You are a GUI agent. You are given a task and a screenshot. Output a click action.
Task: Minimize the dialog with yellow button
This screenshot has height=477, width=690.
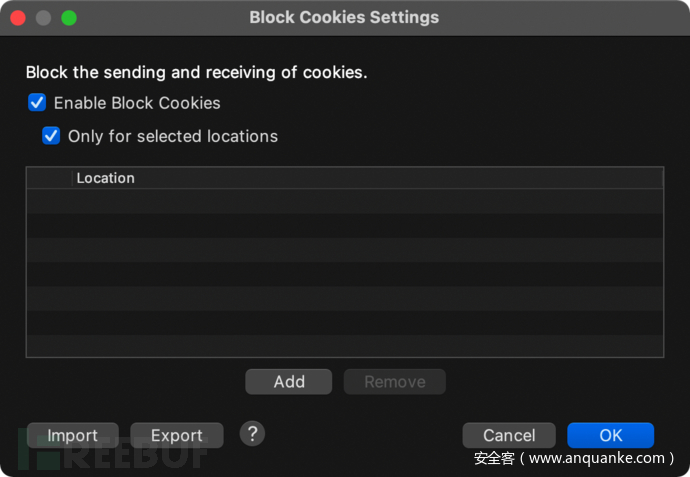click(x=44, y=18)
